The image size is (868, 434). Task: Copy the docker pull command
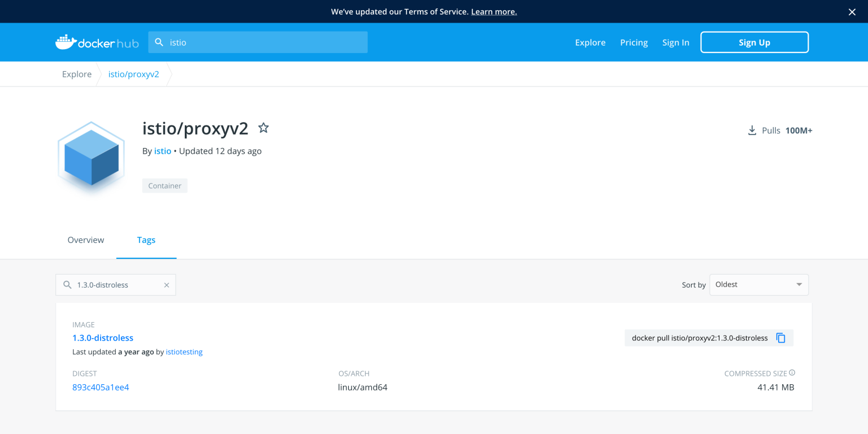pos(781,338)
